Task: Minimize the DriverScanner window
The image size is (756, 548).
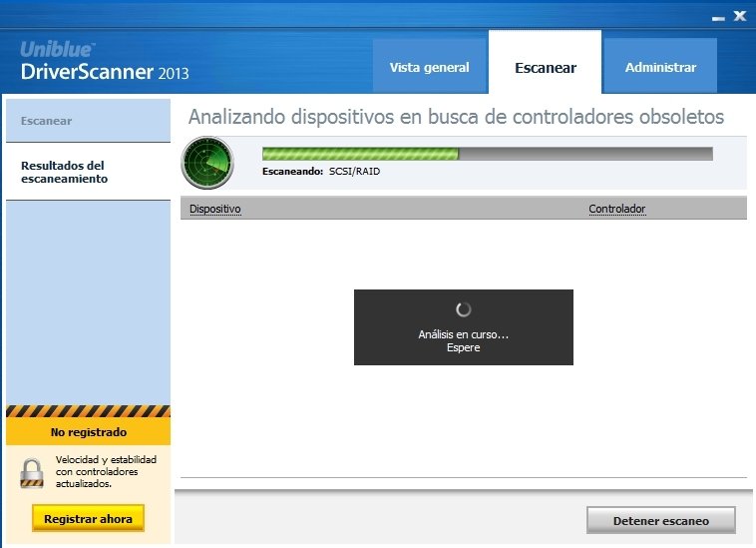Action: pos(718,18)
